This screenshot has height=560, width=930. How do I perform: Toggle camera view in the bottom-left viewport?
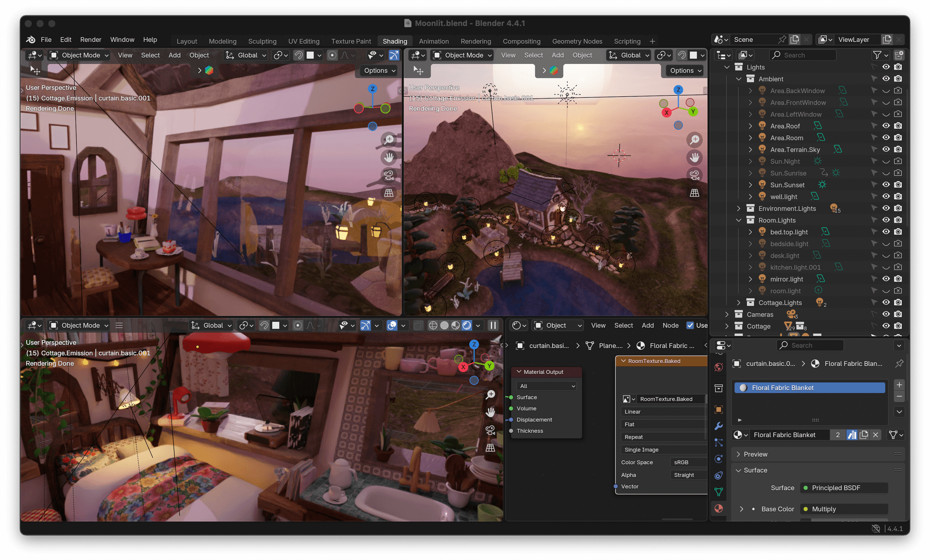pos(490,430)
